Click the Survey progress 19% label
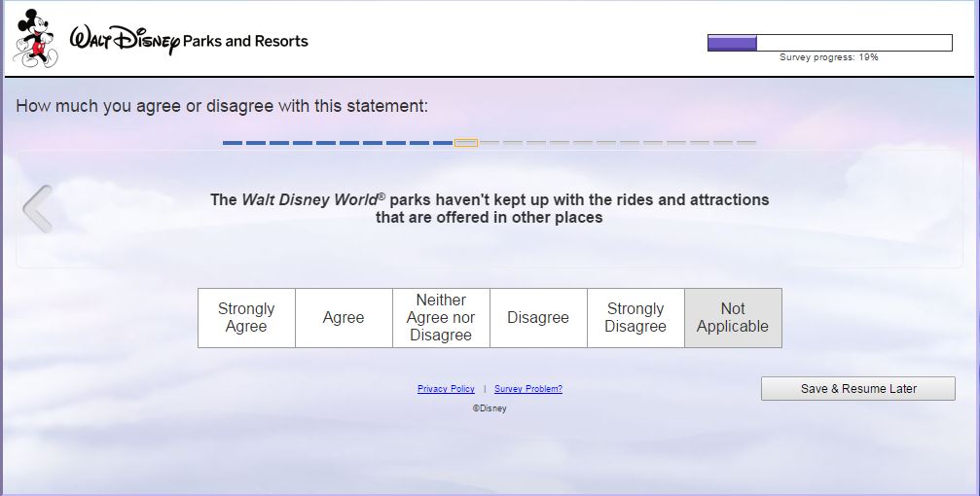Image resolution: width=980 pixels, height=496 pixels. (829, 57)
